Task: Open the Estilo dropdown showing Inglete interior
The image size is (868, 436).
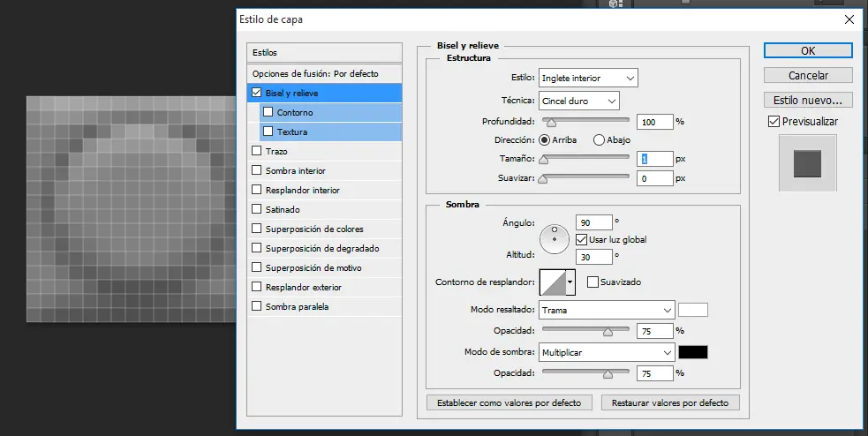Action: [588, 79]
